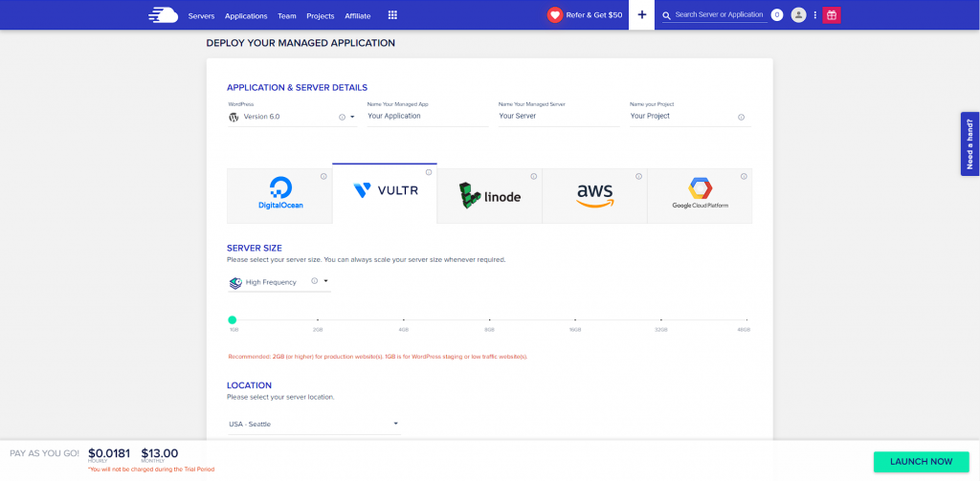Screen dimensions: 980x481
Task: Expand the WordPress version dropdown
Action: pyautogui.click(x=352, y=117)
